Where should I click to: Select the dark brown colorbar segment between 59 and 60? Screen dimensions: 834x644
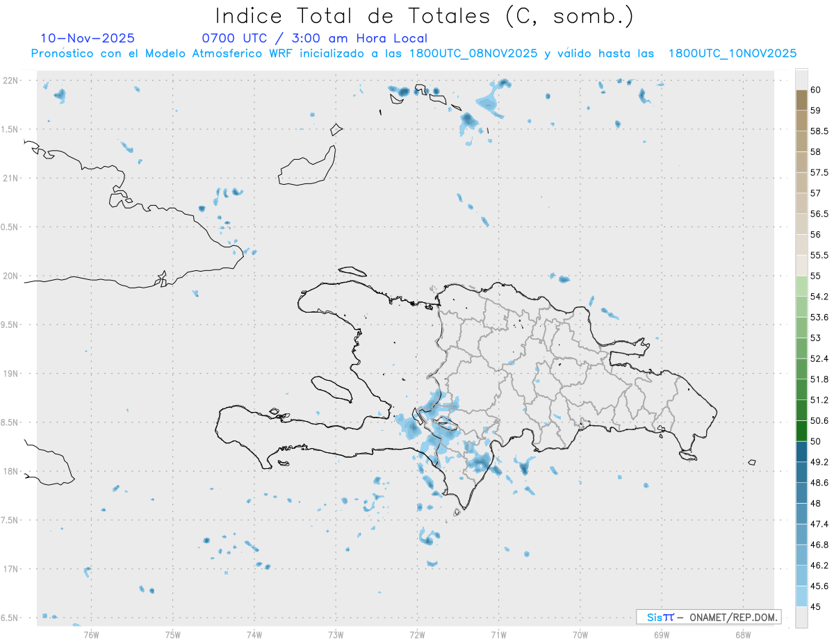tap(801, 100)
